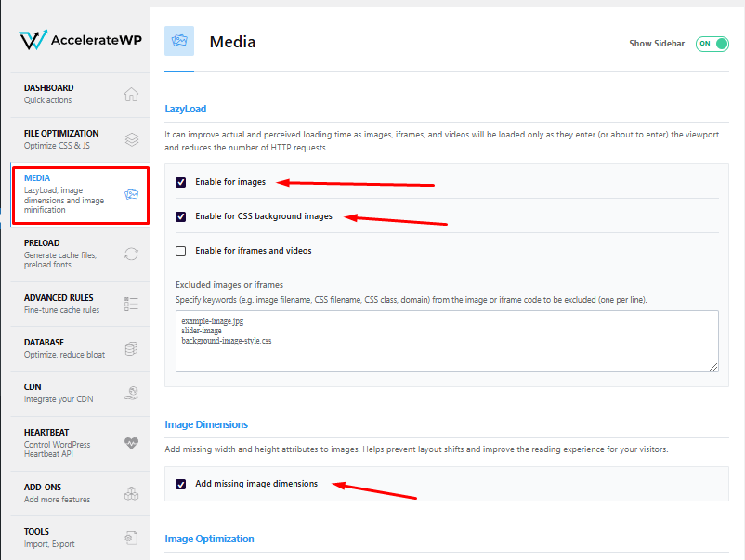Uncheck Enable for images checkbox

tap(180, 182)
